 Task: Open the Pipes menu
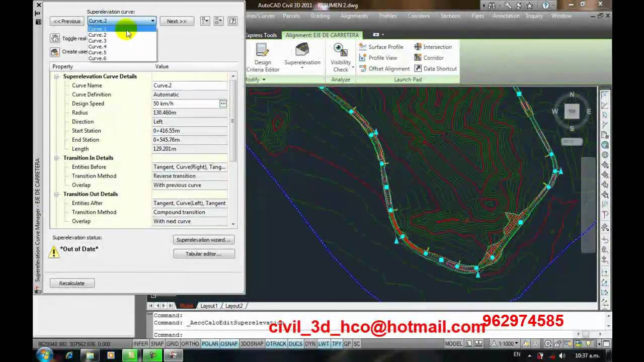click(x=477, y=16)
